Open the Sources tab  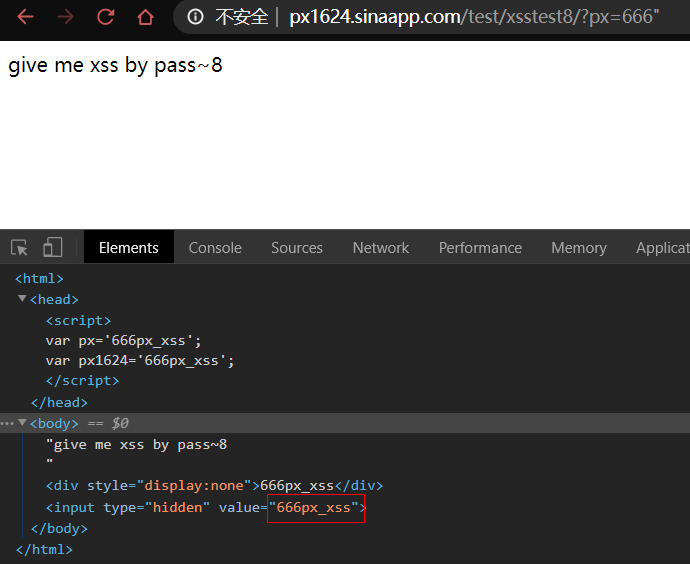click(x=297, y=248)
